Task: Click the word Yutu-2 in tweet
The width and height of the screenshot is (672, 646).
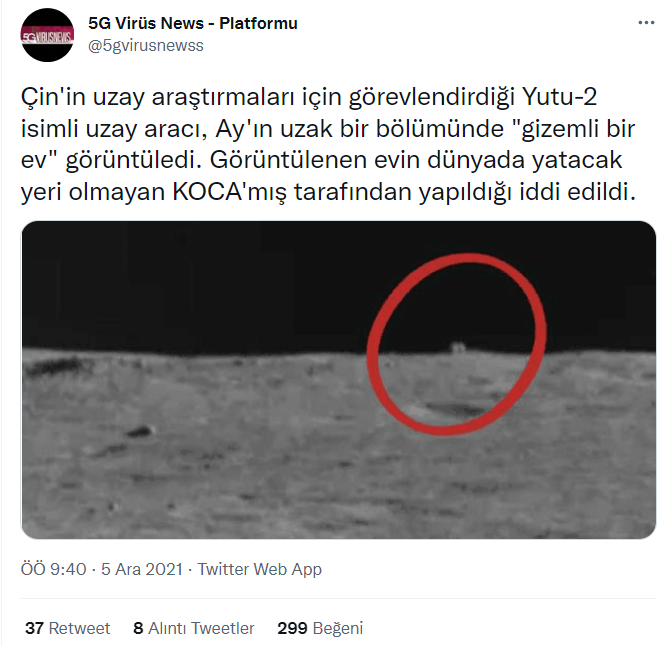Action: click(559, 97)
